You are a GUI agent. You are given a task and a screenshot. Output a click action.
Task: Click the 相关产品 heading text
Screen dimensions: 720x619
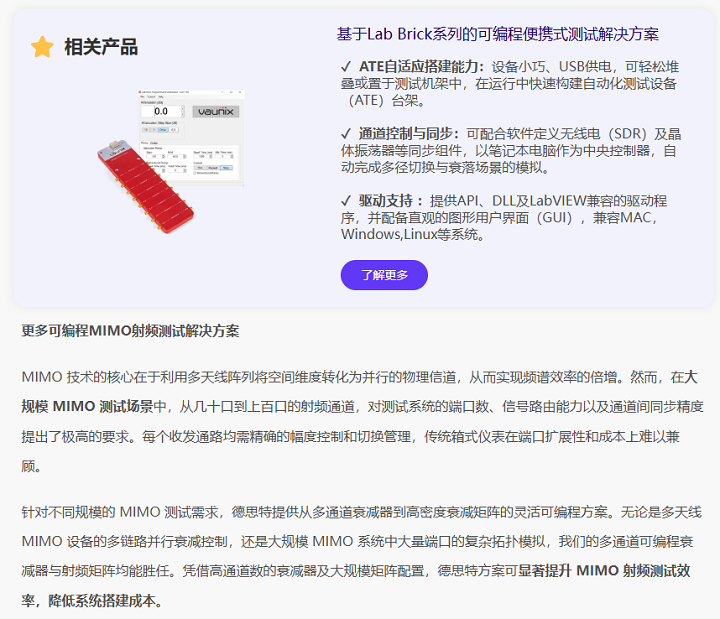point(101,47)
